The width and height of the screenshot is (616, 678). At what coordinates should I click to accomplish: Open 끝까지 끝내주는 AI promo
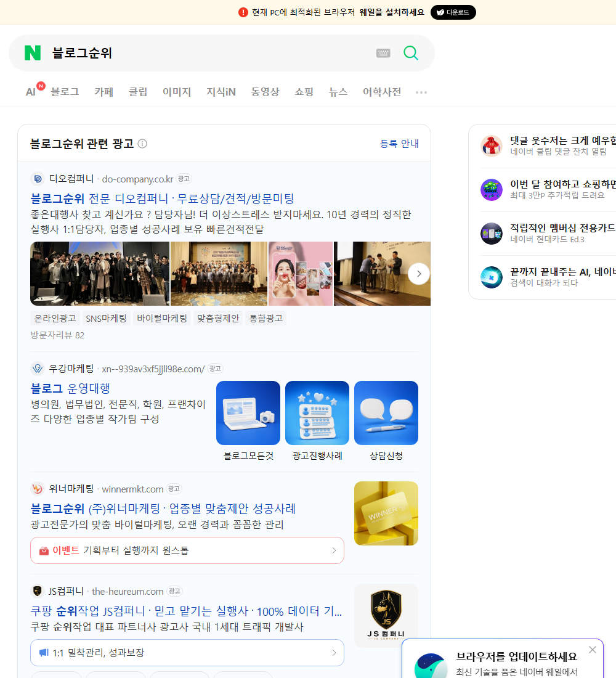[x=563, y=272]
